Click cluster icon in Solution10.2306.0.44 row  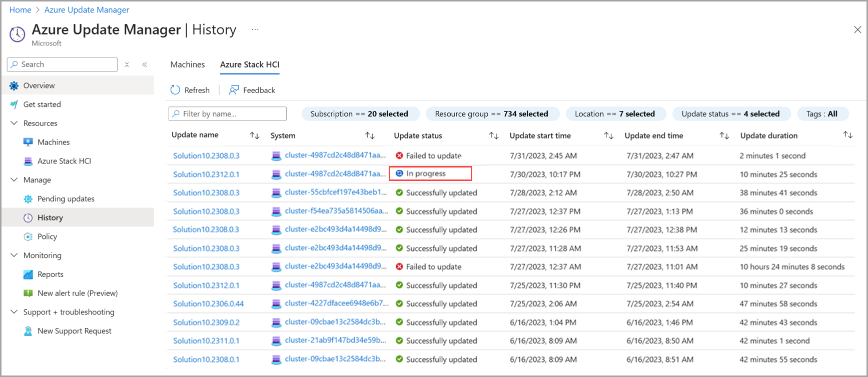click(x=276, y=304)
